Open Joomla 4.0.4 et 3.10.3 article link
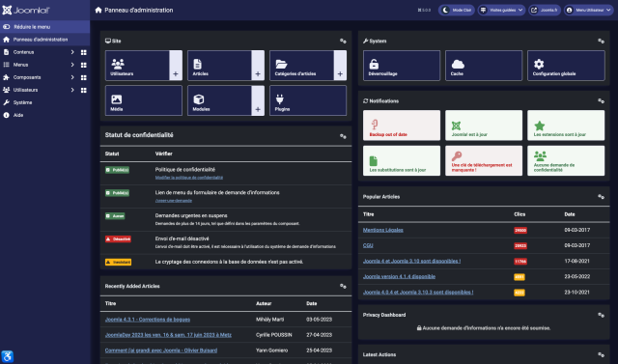This screenshot has width=618, height=364. (418, 293)
